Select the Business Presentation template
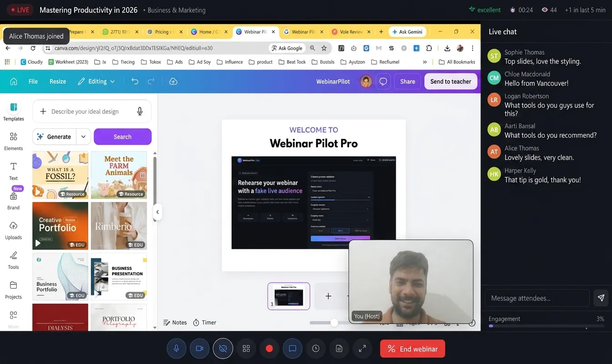Image resolution: width=612 pixels, height=364 pixels. click(x=119, y=277)
